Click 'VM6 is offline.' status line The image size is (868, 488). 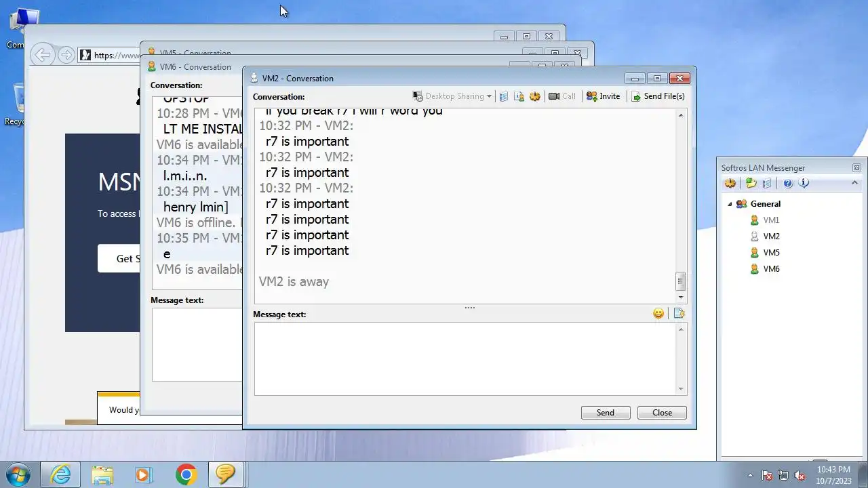pyautogui.click(x=196, y=222)
